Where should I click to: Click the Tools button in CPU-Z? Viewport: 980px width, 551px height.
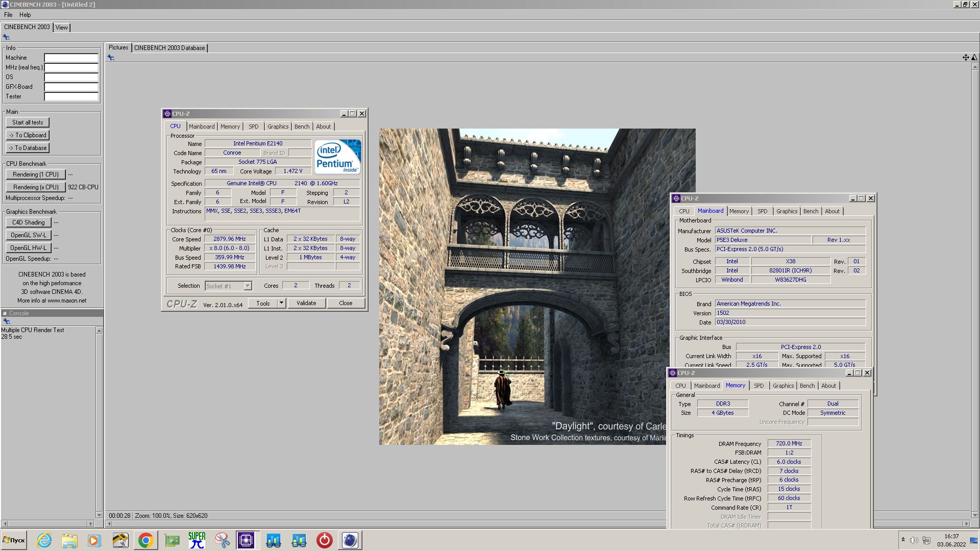[263, 303]
